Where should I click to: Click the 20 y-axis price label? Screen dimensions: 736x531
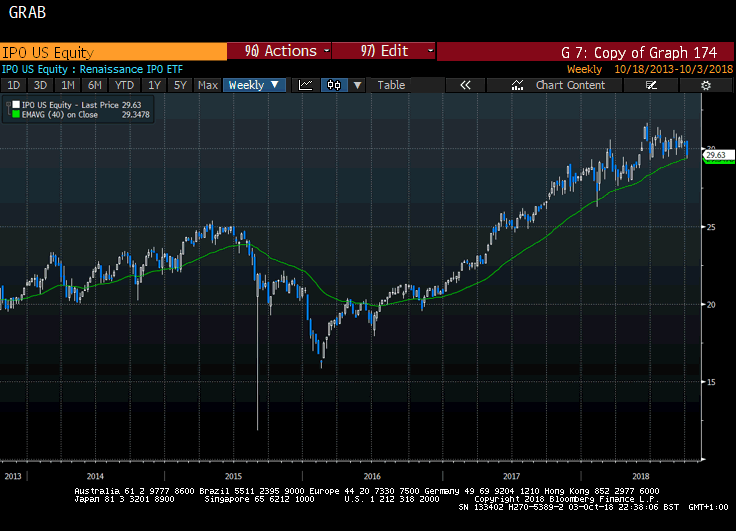711,305
